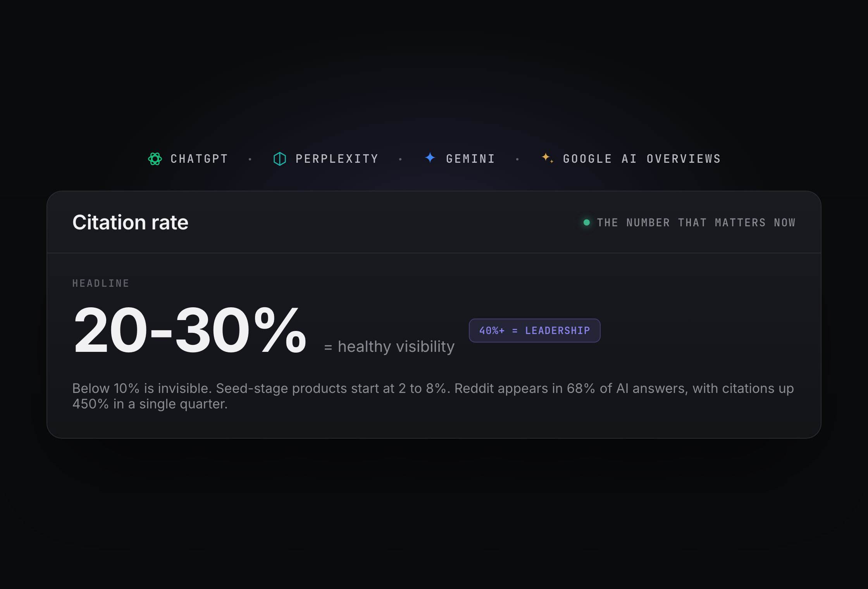This screenshot has height=589, width=868.
Task: Click the dot separator after Perplexity
Action: [x=400, y=159]
